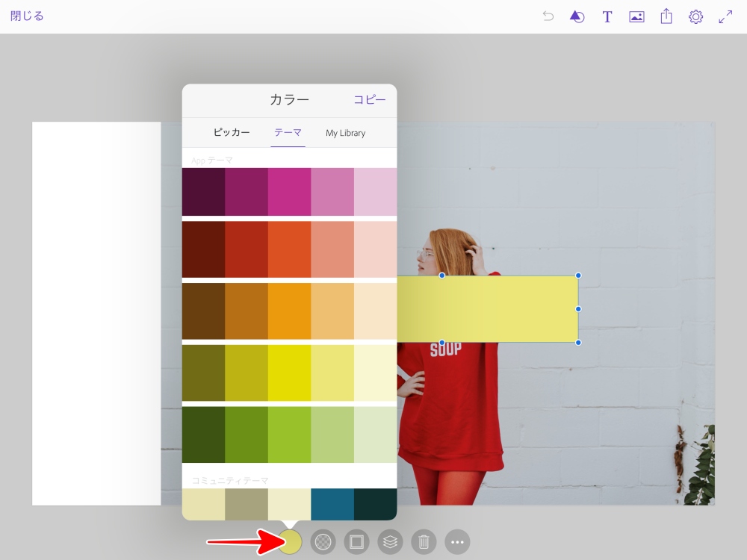This screenshot has height=560, width=747.
Task: Choose the light green swatch
Action: click(332, 435)
